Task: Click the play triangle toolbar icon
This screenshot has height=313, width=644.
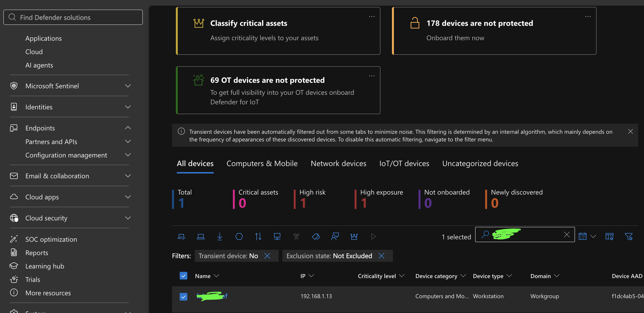Action: point(373,236)
